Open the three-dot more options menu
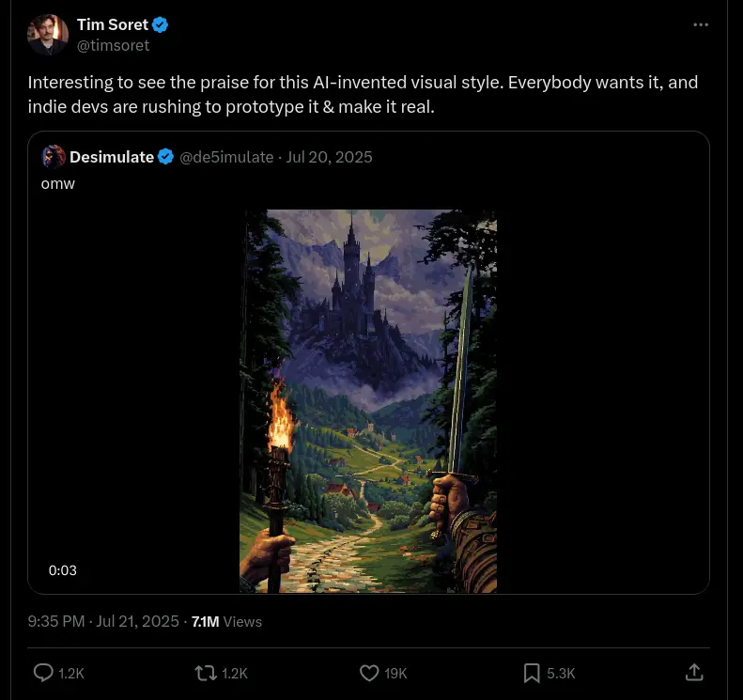This screenshot has width=743, height=700. click(x=701, y=24)
